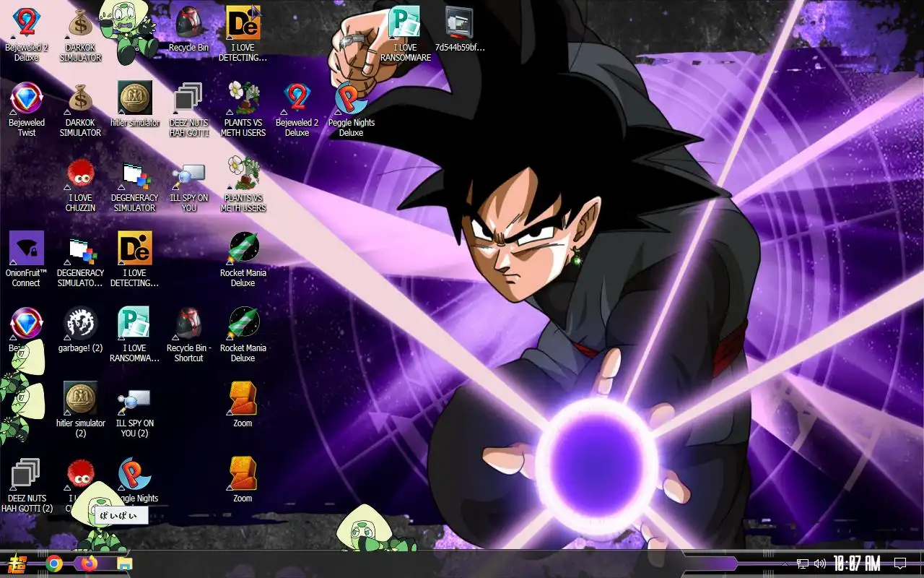The width and height of the screenshot is (924, 578).
Task: Open DARKOK SIMULATOR beside Bejeweled Twist
Action: tap(80, 99)
